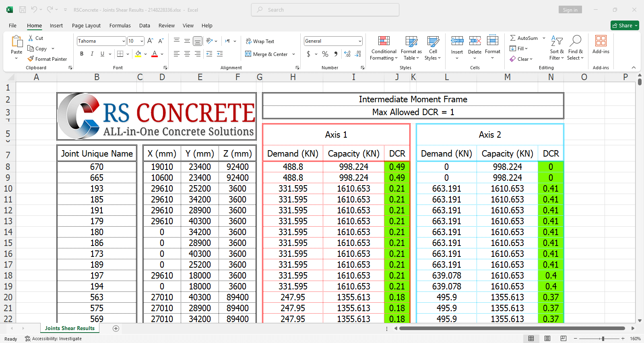Image resolution: width=644 pixels, height=343 pixels.
Task: Click the Sign in button
Action: tap(570, 10)
